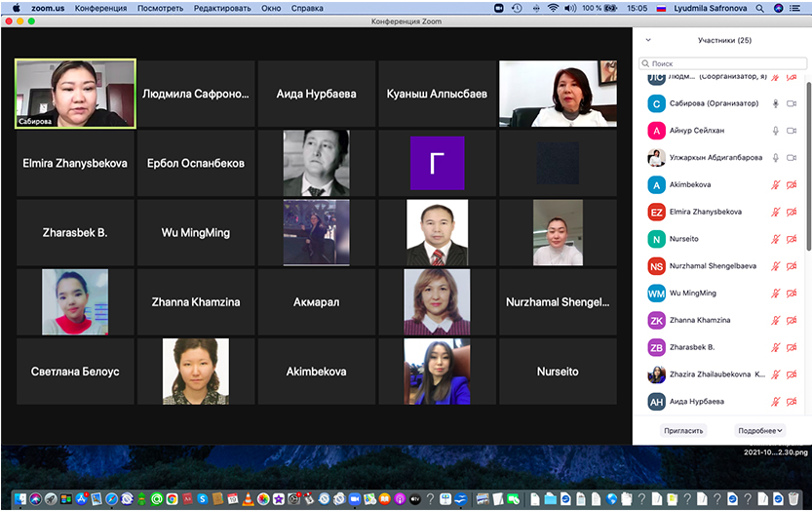The width and height of the screenshot is (812, 512).
Task: Click the Wi-Fi icon in menu bar
Action: coord(554,8)
